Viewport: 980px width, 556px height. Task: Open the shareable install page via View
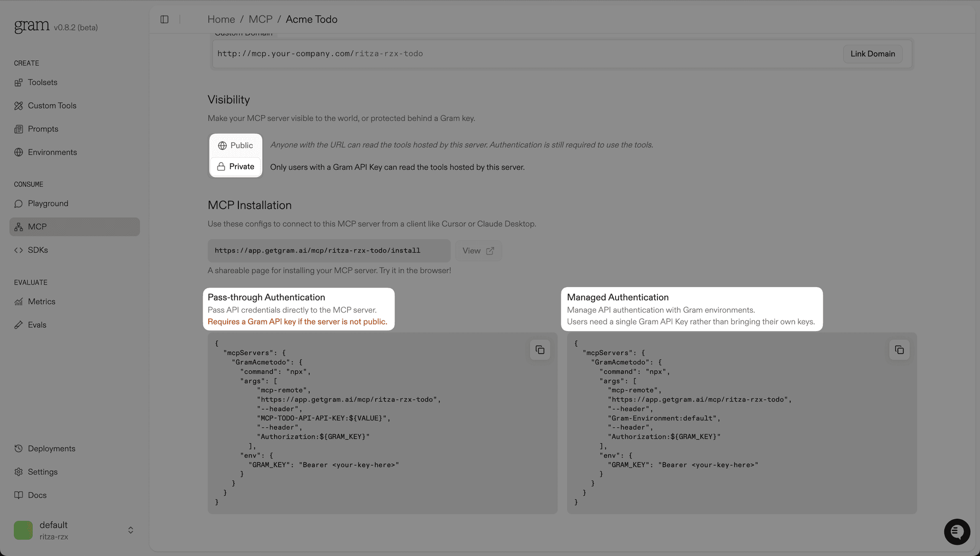[478, 250]
